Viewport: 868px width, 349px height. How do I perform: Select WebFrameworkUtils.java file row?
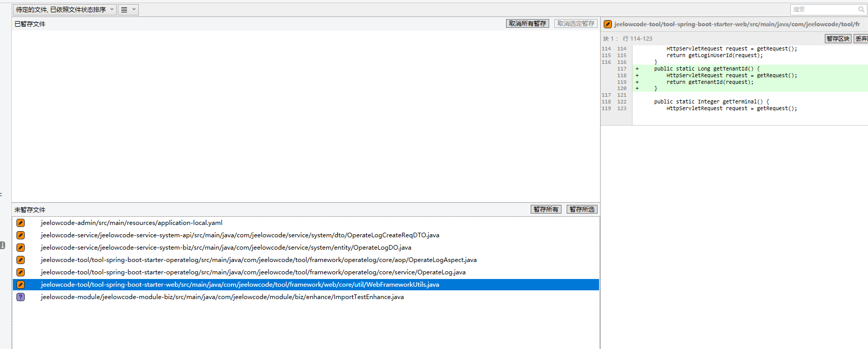tap(240, 285)
